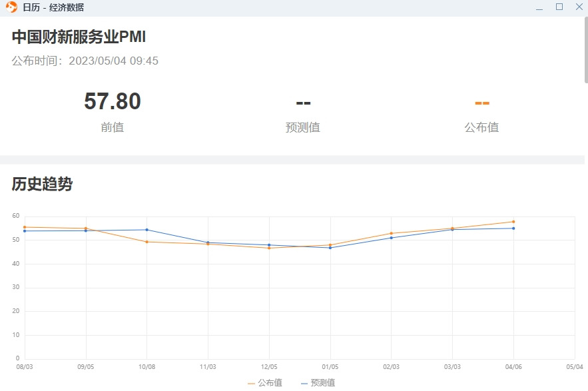This screenshot has width=588, height=391.
Task: Select the orange 公布值 data point at 04/06
Action: [x=513, y=222]
